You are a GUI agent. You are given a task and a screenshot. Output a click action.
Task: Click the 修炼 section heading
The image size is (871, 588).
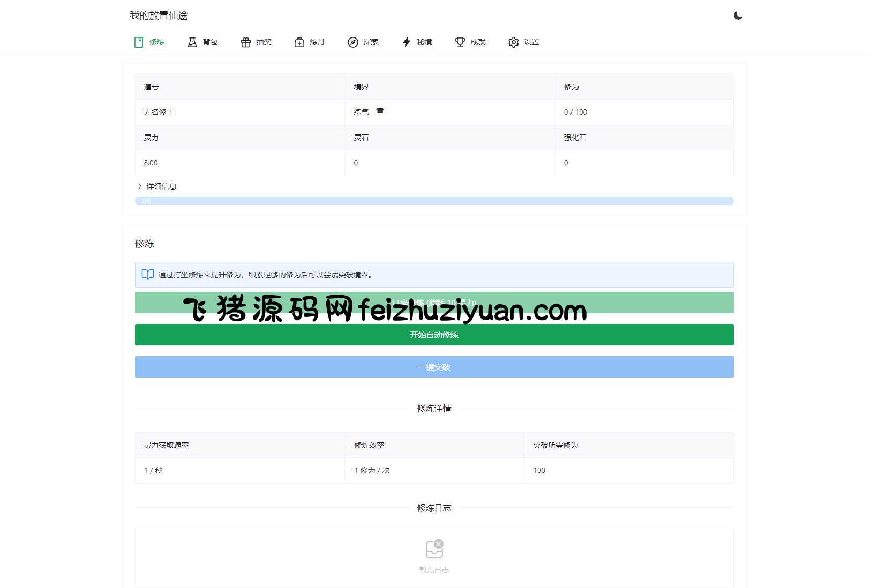(x=145, y=244)
